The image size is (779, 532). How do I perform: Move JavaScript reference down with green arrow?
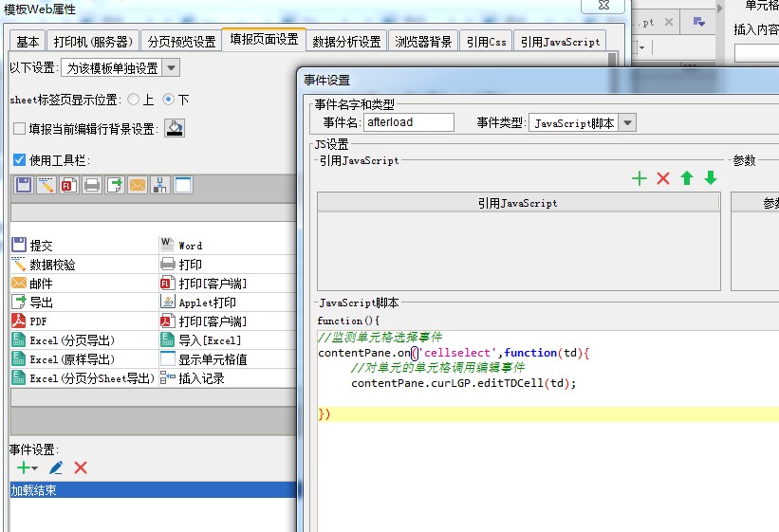pos(711,178)
